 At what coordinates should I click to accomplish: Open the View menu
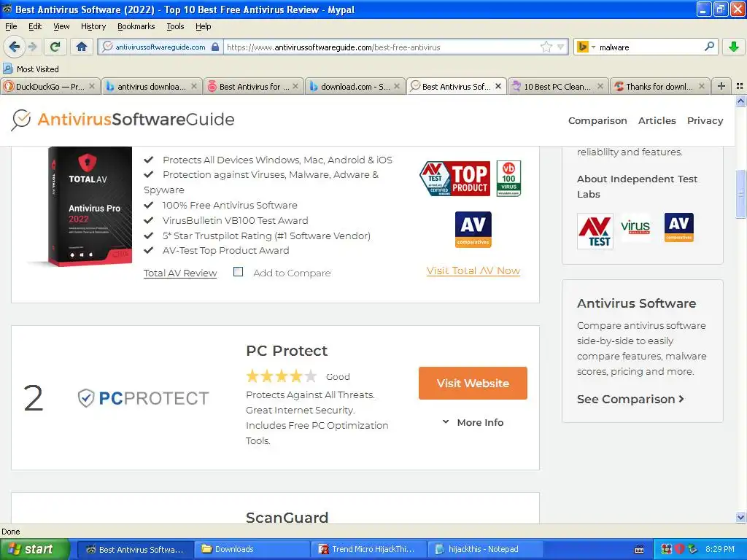[61, 26]
